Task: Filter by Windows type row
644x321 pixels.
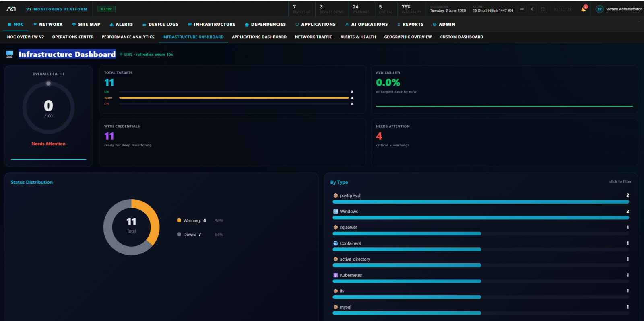Action: click(481, 214)
